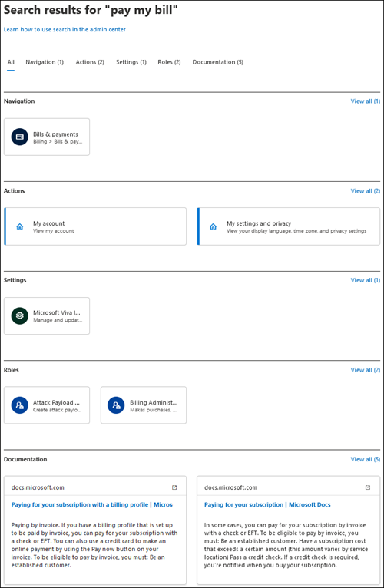The image size is (384, 588).
Task: Click the Attack Payload role icon
Action: pyautogui.click(x=20, y=405)
